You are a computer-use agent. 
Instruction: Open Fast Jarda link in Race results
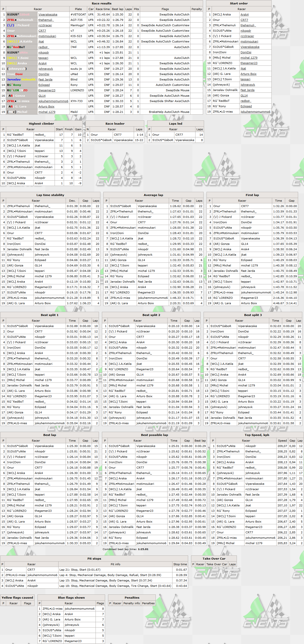(x=45, y=79)
